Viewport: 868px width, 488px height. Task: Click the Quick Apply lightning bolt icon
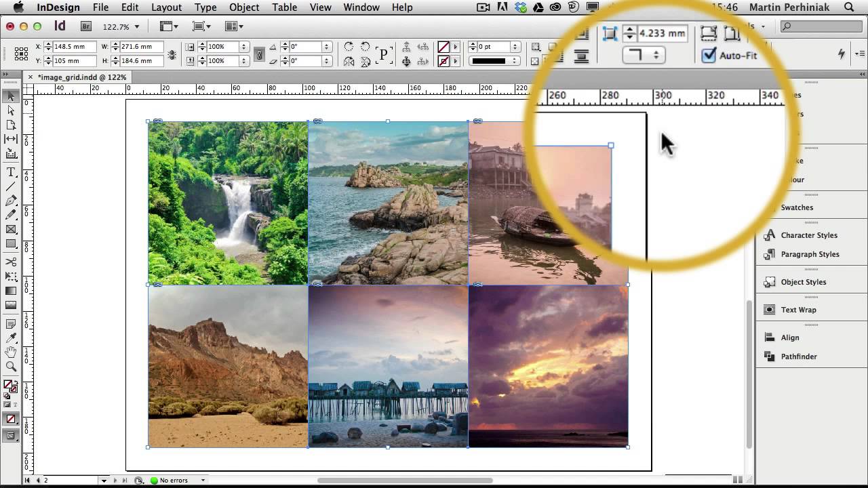tap(842, 54)
